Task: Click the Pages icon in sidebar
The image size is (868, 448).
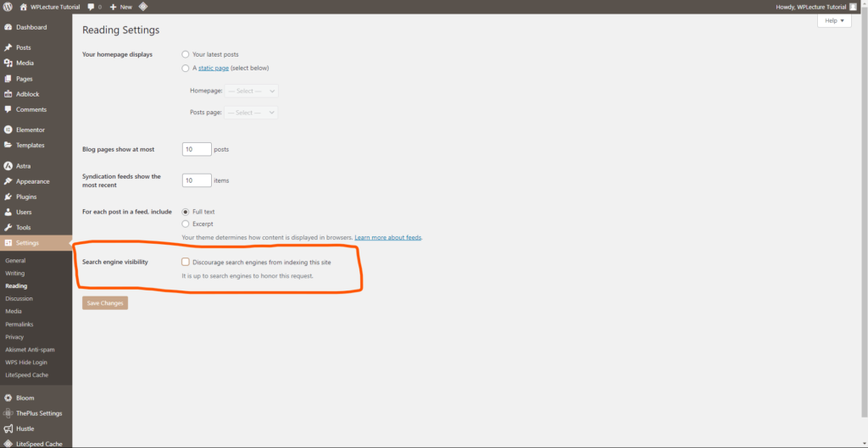Action: coord(8,79)
